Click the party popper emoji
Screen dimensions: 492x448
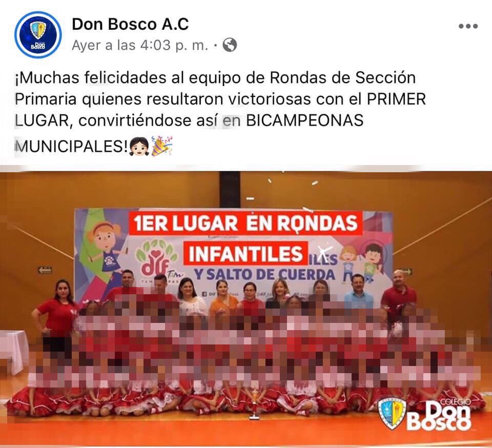point(162,146)
